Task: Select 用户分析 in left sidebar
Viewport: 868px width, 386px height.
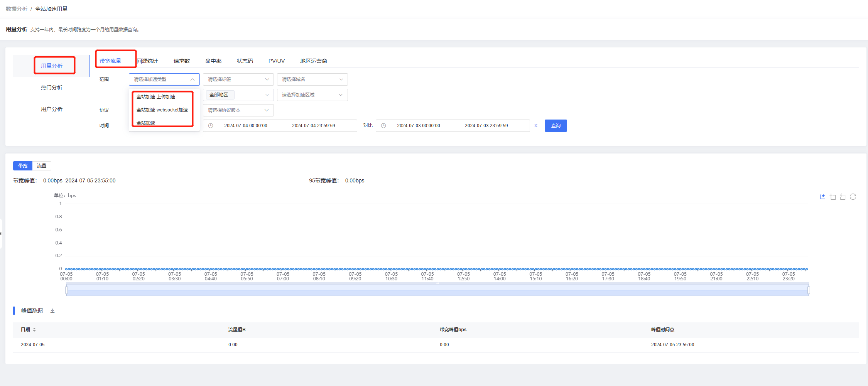Action: pos(52,109)
